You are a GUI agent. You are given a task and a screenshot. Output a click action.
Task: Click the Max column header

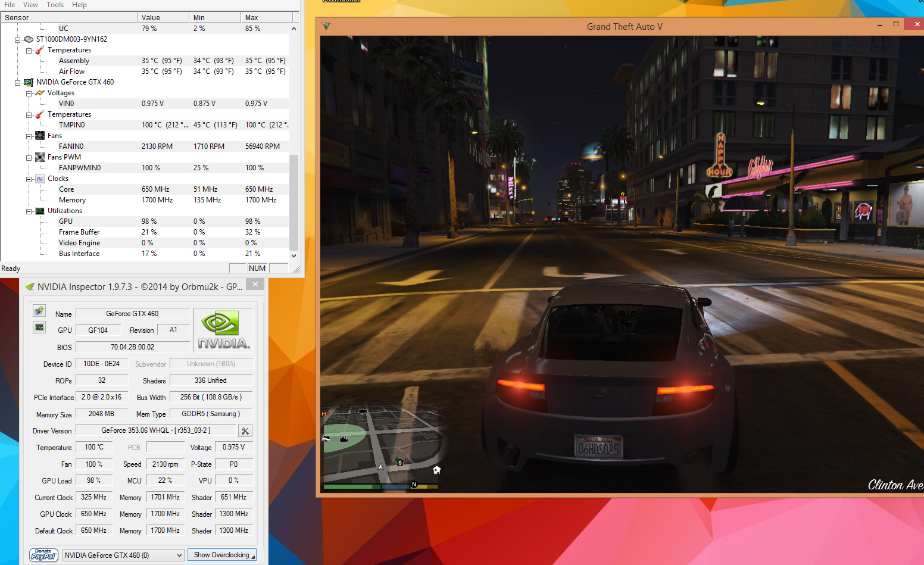pos(265,18)
